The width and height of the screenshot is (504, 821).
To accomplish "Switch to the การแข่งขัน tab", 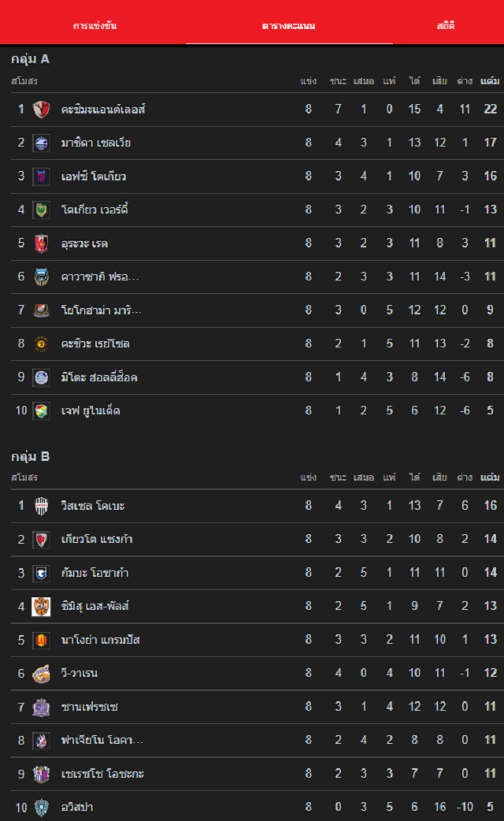I will [94, 26].
